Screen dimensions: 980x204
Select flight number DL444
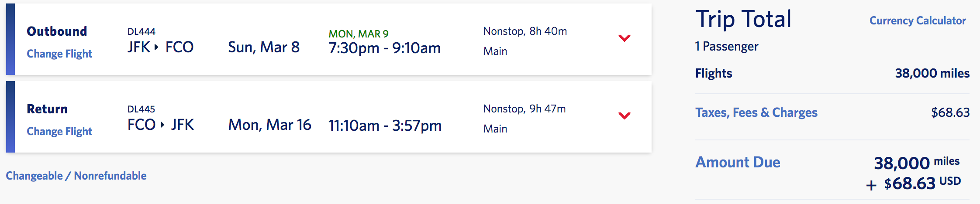[x=141, y=31]
